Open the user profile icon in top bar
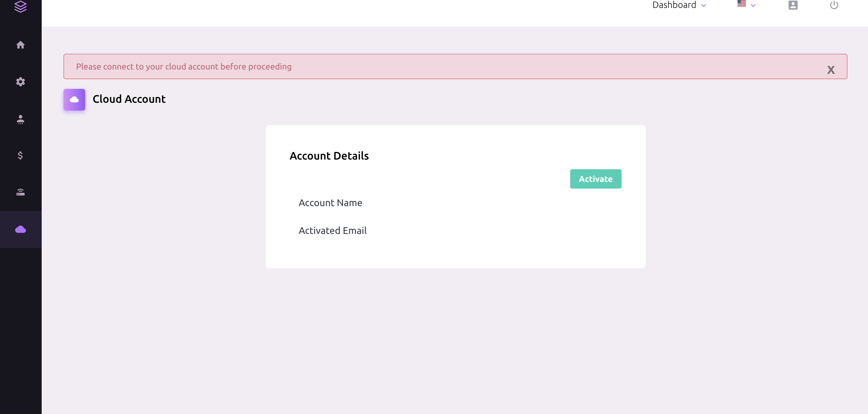 793,5
